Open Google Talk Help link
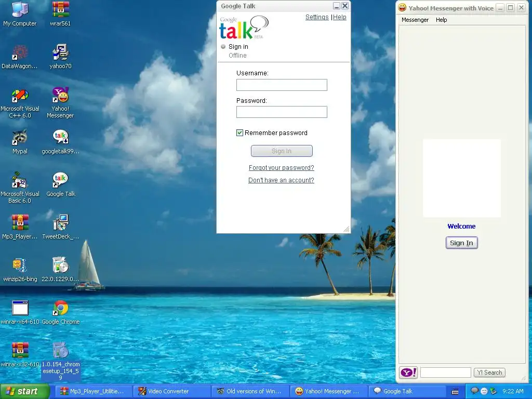This screenshot has width=532, height=399. point(340,17)
